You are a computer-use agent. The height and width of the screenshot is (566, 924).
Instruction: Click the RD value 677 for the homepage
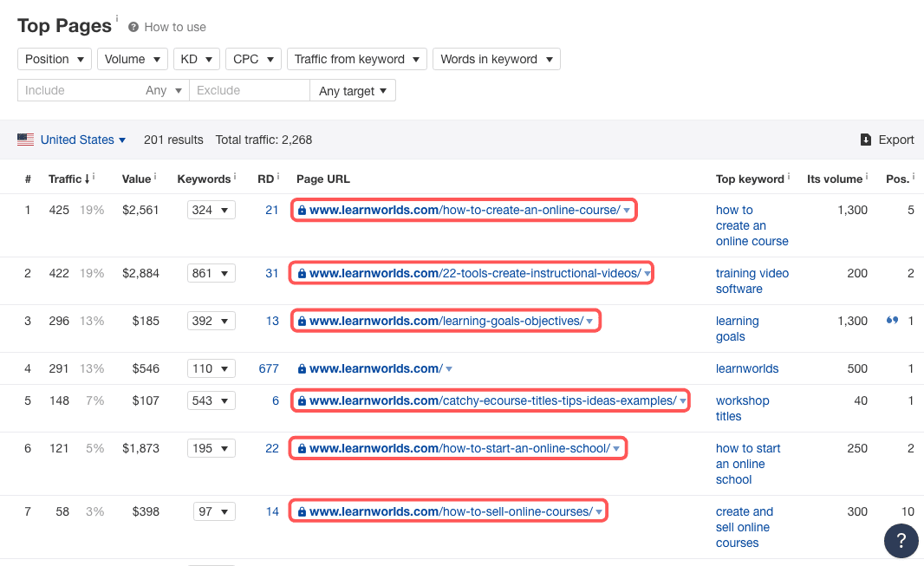pyautogui.click(x=269, y=368)
